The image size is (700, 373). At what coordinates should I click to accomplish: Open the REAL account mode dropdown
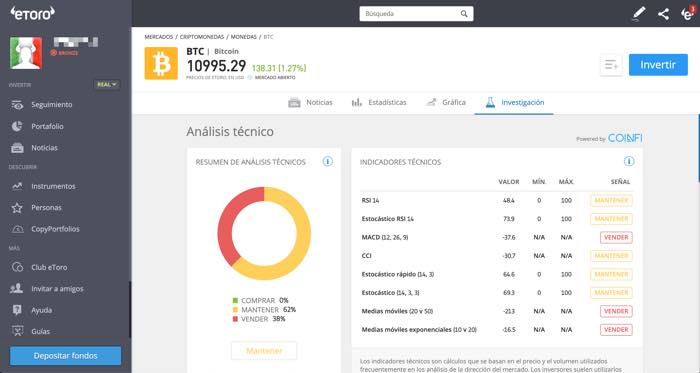107,84
